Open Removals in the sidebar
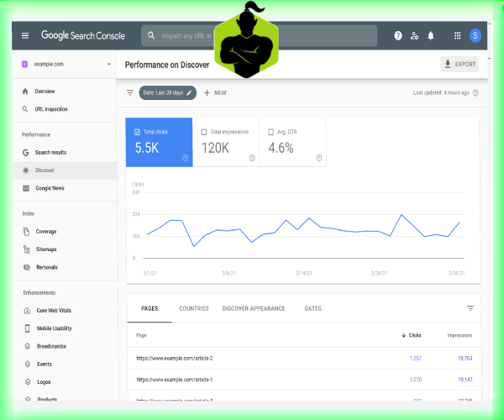 46,267
